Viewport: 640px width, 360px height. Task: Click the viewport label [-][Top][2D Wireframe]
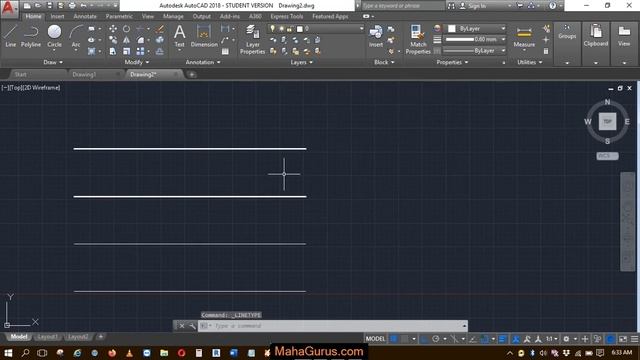(31, 87)
